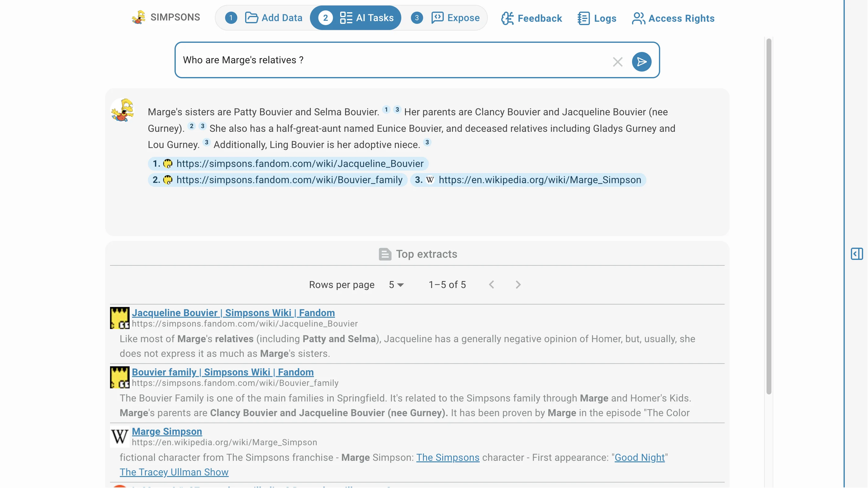Click the fandom thumbnail for Jacqueline Bouvier
The width and height of the screenshot is (868, 488).
tap(120, 318)
